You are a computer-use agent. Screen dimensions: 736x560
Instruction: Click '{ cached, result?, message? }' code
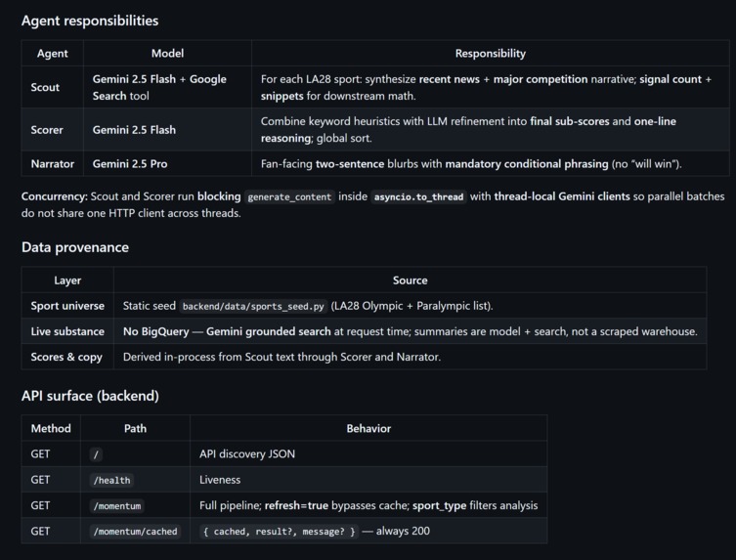279,532
